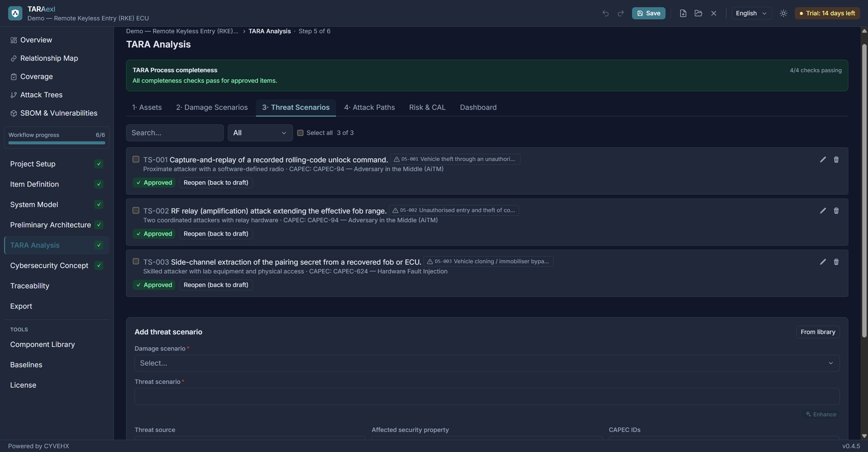The height and width of the screenshot is (452, 868).
Task: Click DS-001 Vehicle theft damage tag
Action: tap(455, 159)
